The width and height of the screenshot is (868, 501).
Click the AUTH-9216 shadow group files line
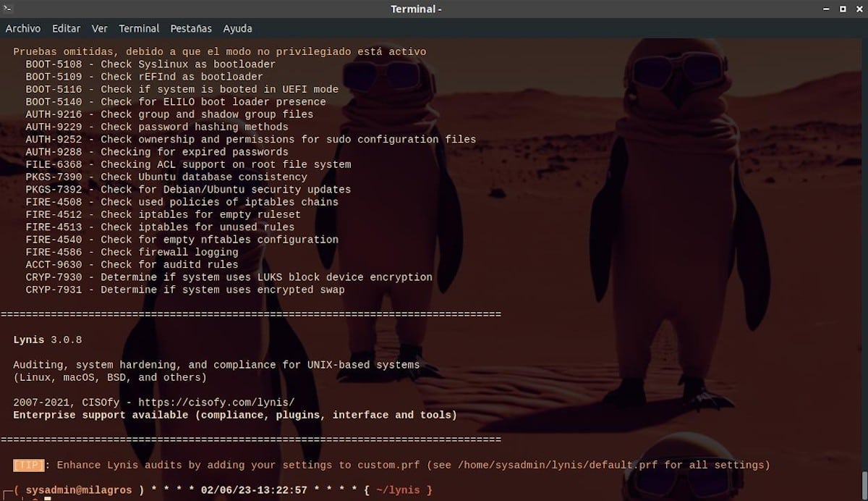pos(169,114)
